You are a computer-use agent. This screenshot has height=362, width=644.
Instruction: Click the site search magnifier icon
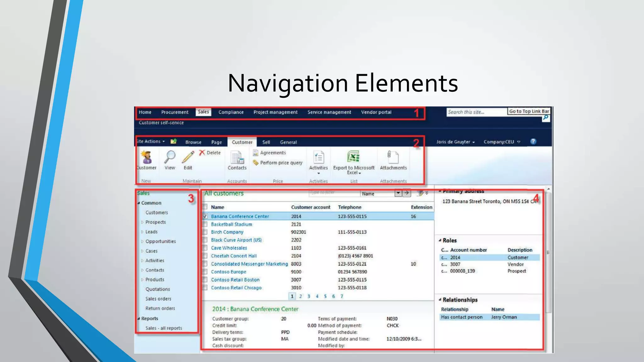point(546,118)
